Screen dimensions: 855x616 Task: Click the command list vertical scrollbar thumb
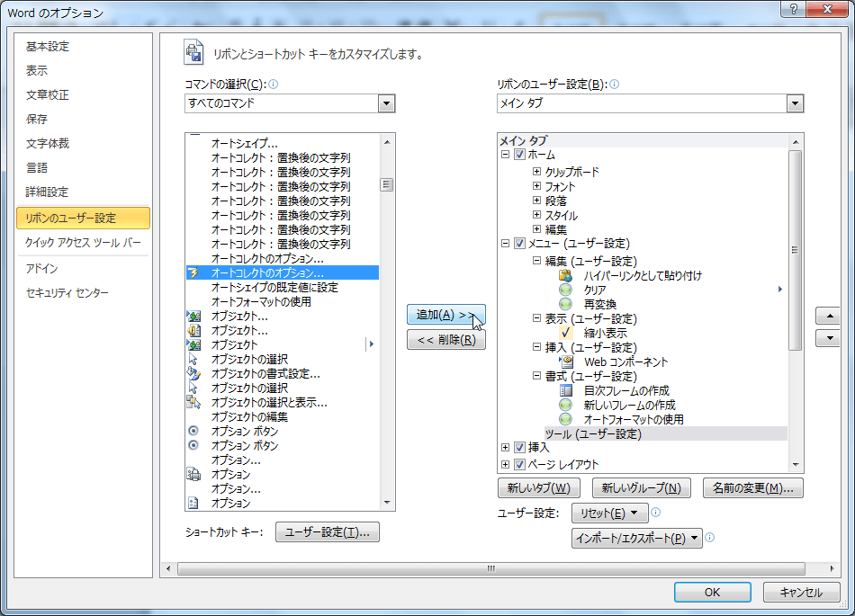[x=387, y=184]
